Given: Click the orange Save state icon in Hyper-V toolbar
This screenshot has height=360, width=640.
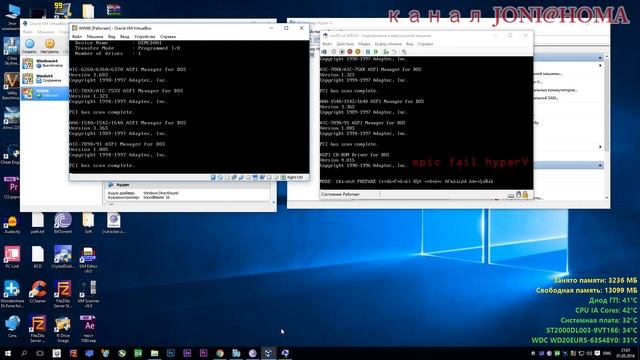Looking at the screenshot, I should pos(358,52).
